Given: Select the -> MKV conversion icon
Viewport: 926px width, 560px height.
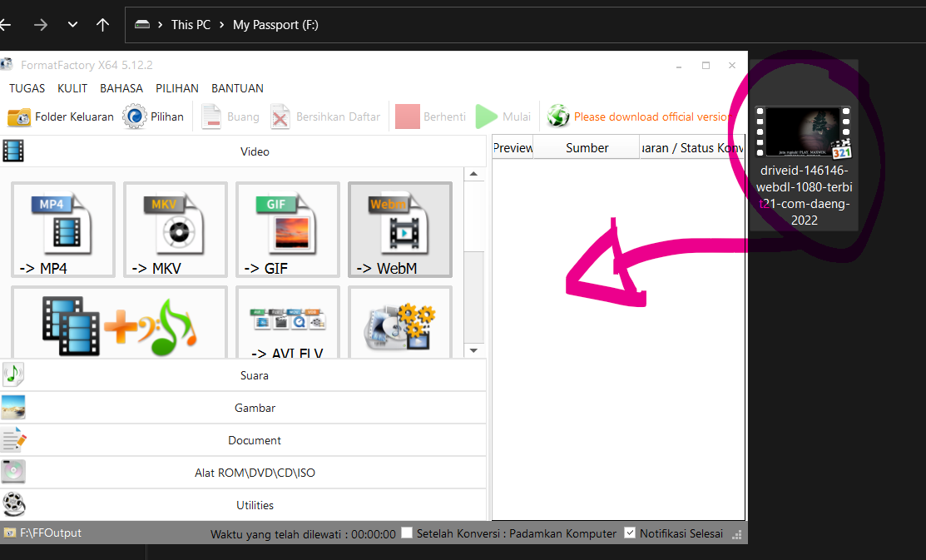Looking at the screenshot, I should (176, 230).
